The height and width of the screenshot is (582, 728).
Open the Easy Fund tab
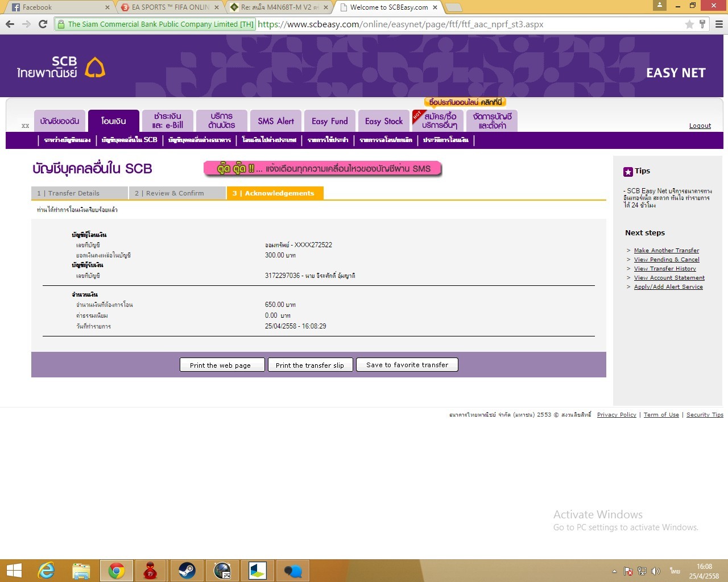pyautogui.click(x=330, y=121)
